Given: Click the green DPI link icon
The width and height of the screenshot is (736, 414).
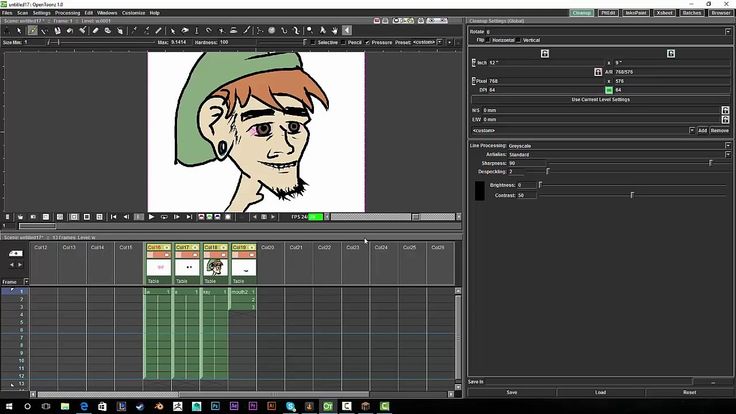Looking at the screenshot, I should click(608, 90).
